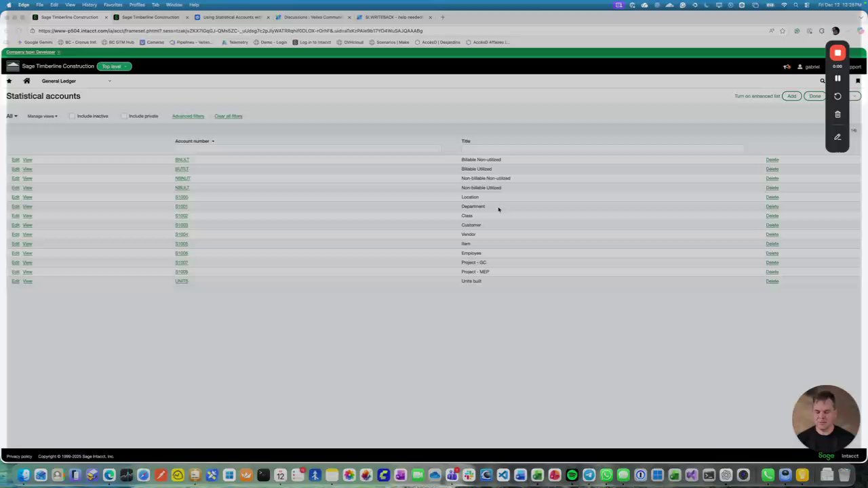This screenshot has height=488, width=868.
Task: Delete the Units built row
Action: tap(772, 281)
